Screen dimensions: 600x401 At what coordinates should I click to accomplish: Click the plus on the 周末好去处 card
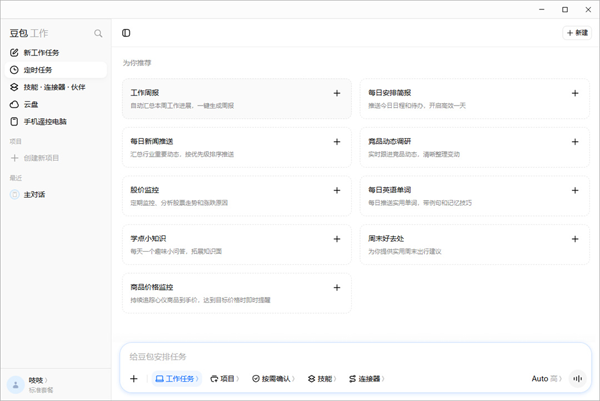[575, 239]
